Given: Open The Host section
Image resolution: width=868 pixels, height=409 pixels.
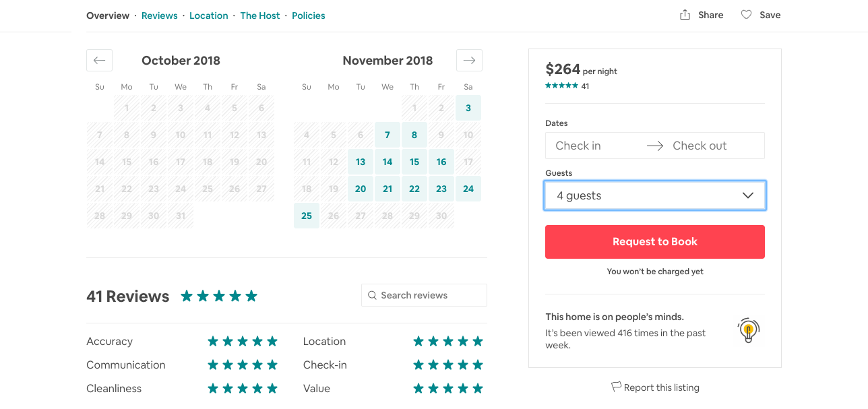Looking at the screenshot, I should (260, 15).
